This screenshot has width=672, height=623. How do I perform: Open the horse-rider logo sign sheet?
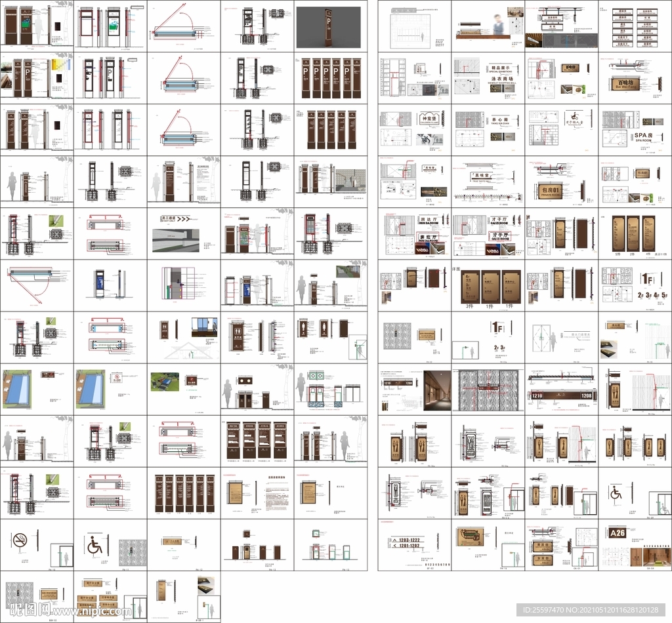(x=562, y=130)
